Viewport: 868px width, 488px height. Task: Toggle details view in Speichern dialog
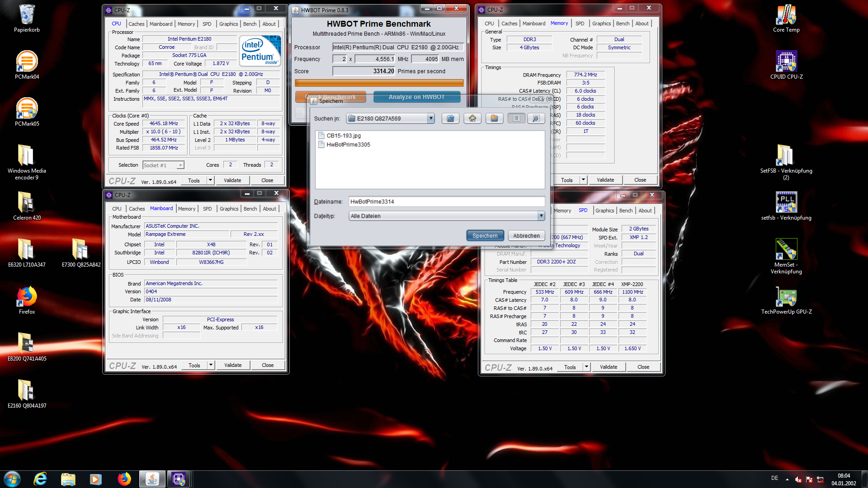tap(536, 118)
